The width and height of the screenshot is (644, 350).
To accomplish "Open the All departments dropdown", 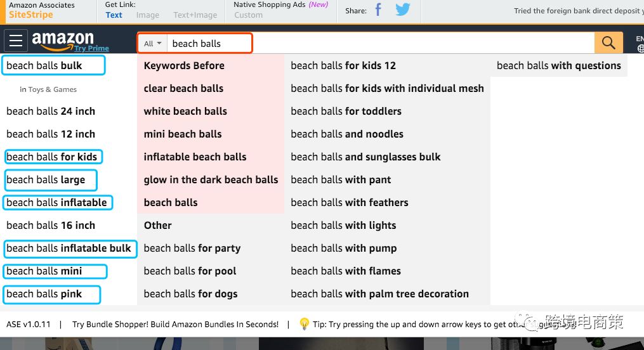I will click(x=153, y=44).
